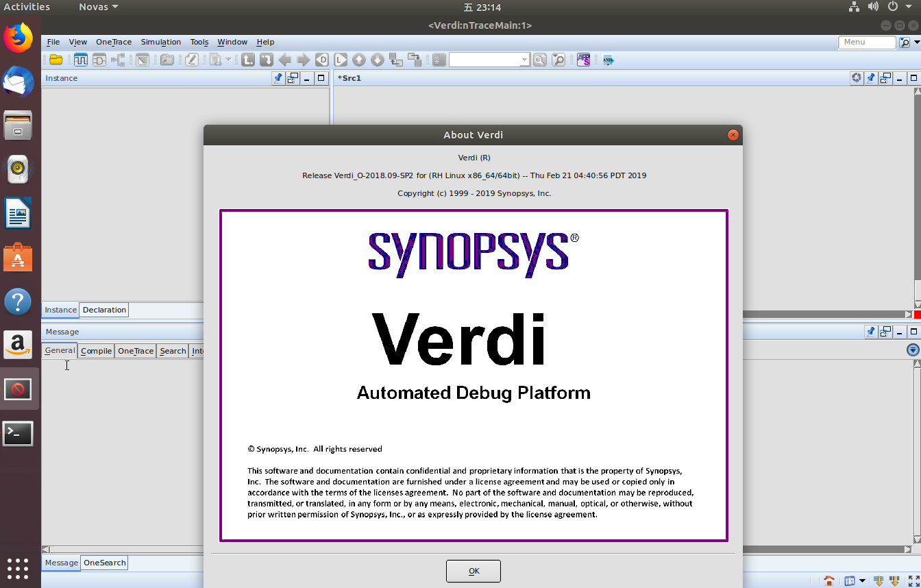Click the 'D' show driver arrow icon

tap(322, 60)
